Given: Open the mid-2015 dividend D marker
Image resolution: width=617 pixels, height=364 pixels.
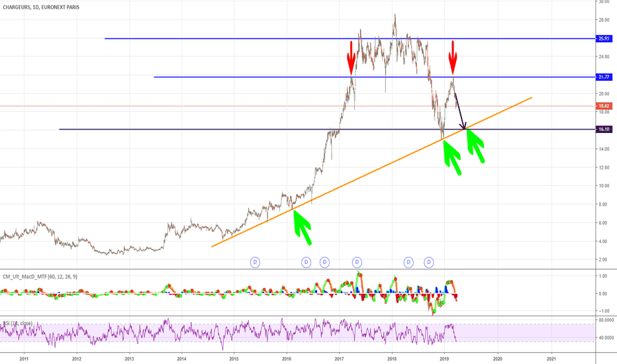Looking at the screenshot, I should [255, 262].
